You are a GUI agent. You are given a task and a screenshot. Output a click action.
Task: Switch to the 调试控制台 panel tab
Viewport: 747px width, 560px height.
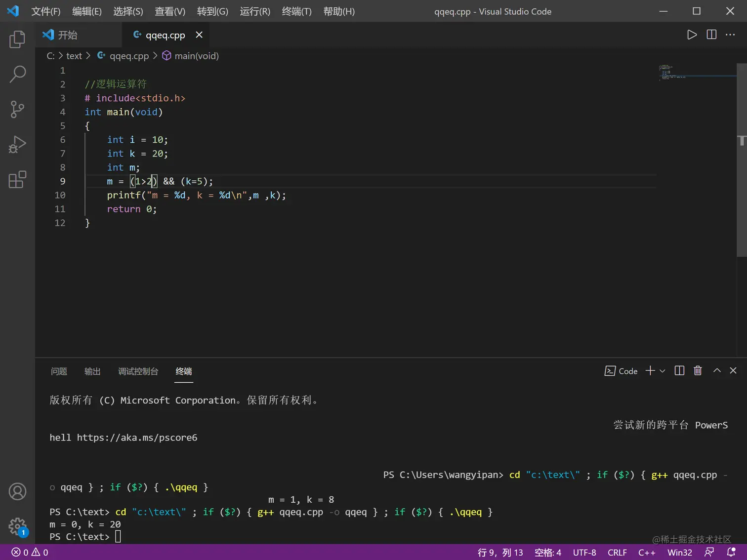point(138,371)
